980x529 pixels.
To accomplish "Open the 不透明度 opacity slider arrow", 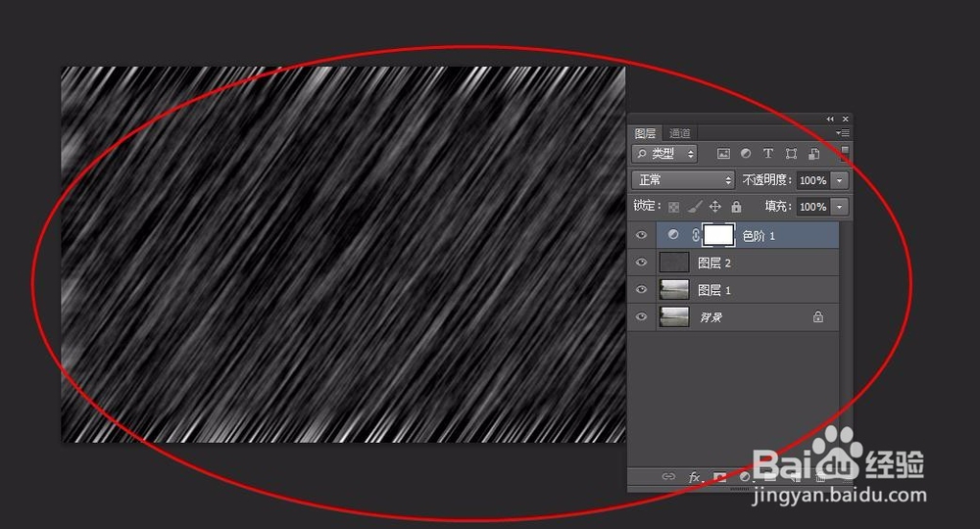I will click(x=840, y=180).
